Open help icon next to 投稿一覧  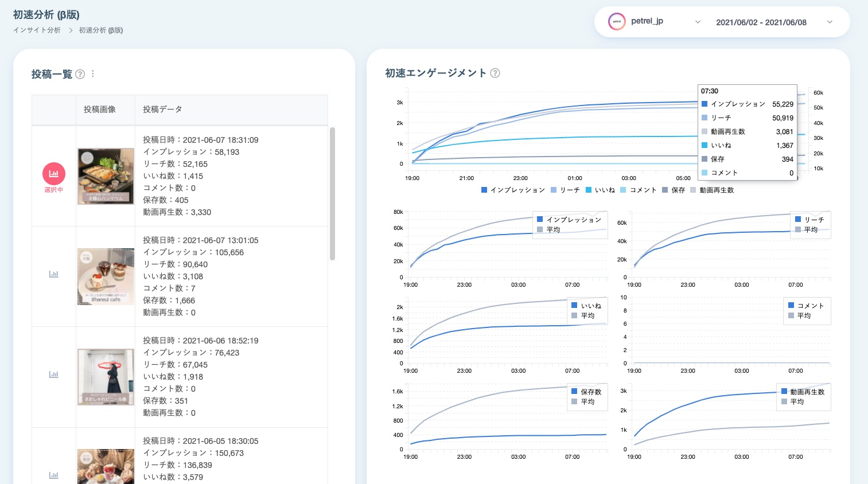click(80, 74)
